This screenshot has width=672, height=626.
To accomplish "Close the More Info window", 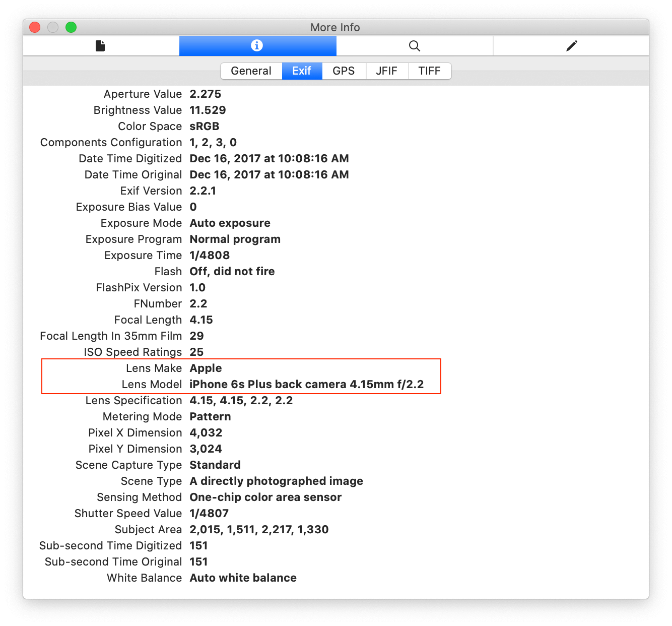I will 35,27.
